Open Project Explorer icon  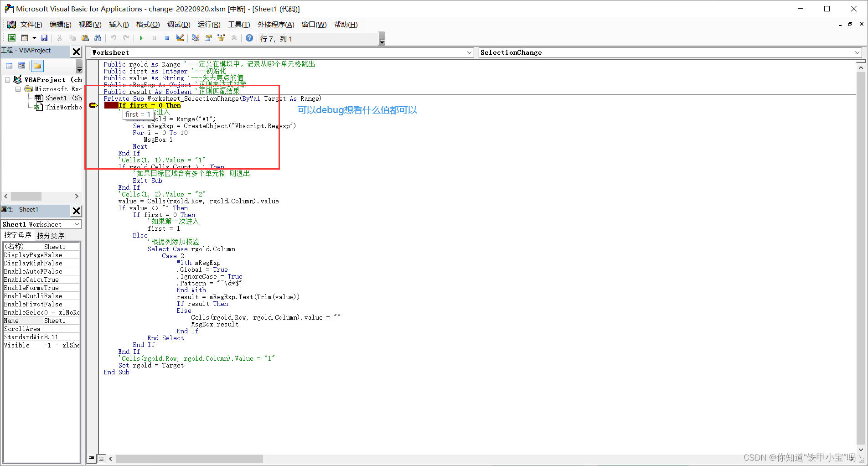click(x=195, y=38)
